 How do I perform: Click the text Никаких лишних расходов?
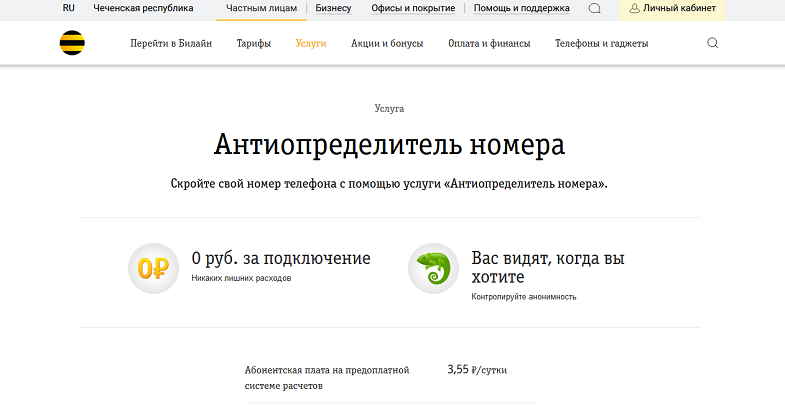pos(241,278)
